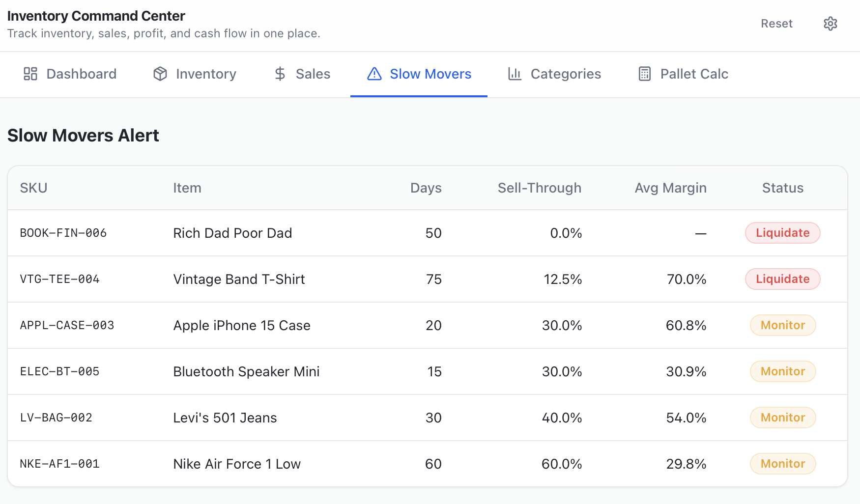Viewport: 860px width, 504px height.
Task: Click the Status column header
Action: point(782,188)
